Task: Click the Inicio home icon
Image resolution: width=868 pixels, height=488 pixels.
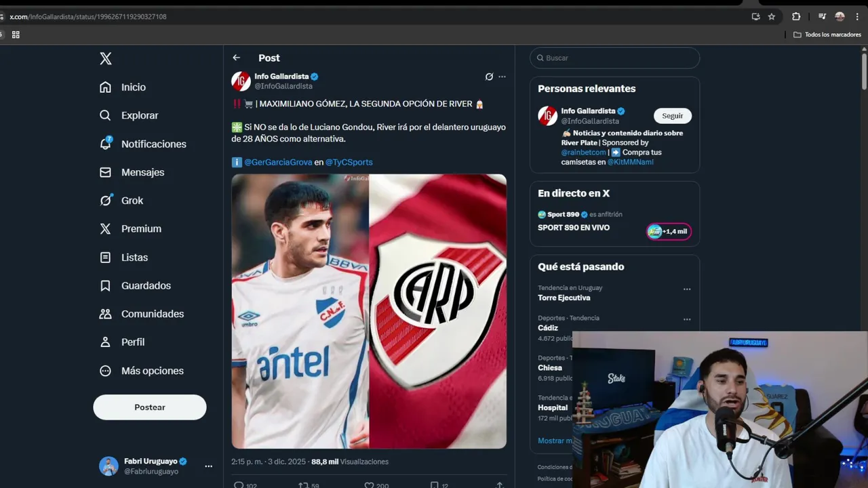Action: click(105, 87)
